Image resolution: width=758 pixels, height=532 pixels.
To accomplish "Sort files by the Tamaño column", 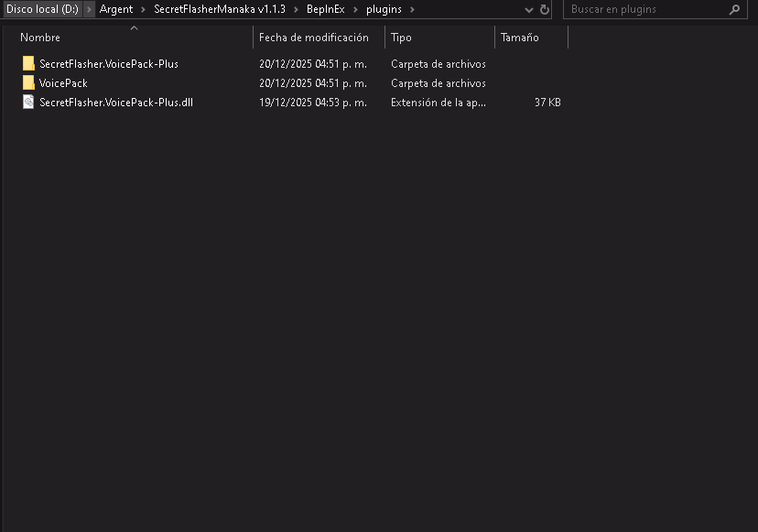I will tap(519, 38).
